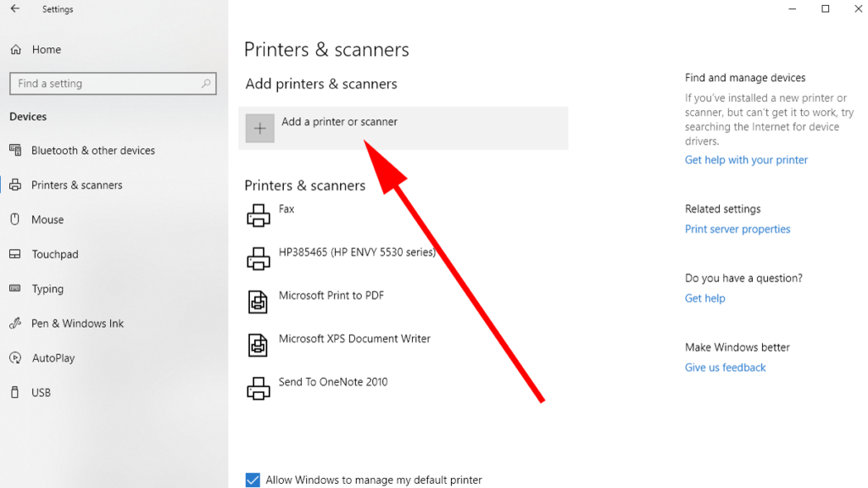Uncheck Allow Windows to manage default printer
868x488 pixels.
[253, 480]
